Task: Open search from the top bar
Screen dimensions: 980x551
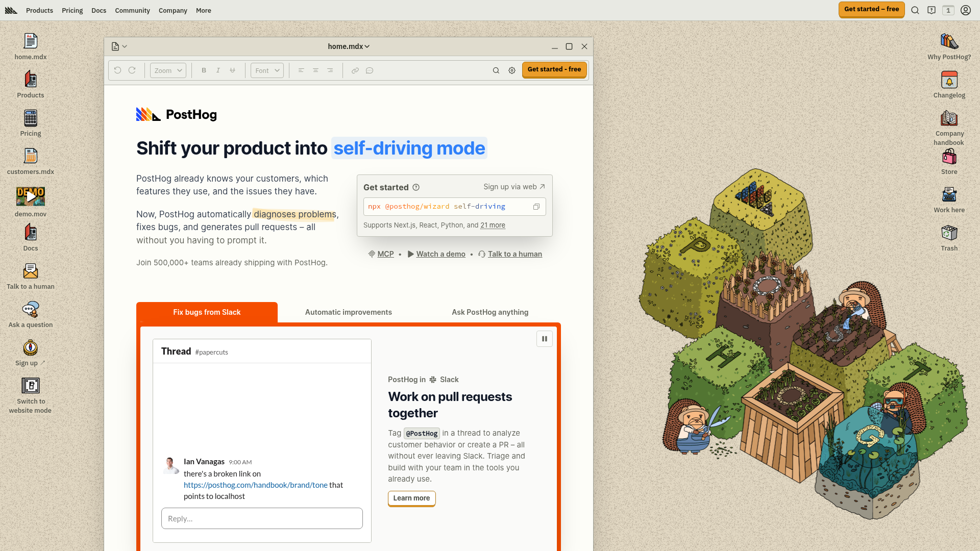Action: (x=915, y=10)
